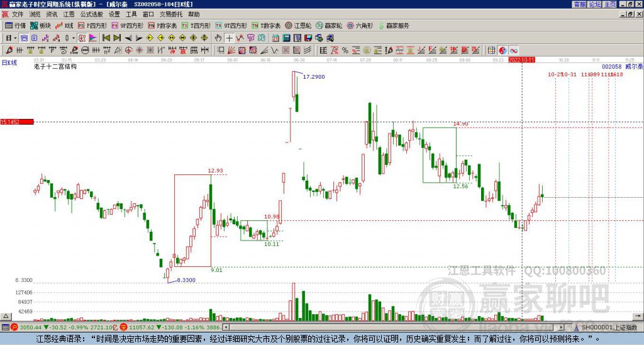Open the P数字表 tool
Screen dimensions: 644x345
[x=163, y=25]
